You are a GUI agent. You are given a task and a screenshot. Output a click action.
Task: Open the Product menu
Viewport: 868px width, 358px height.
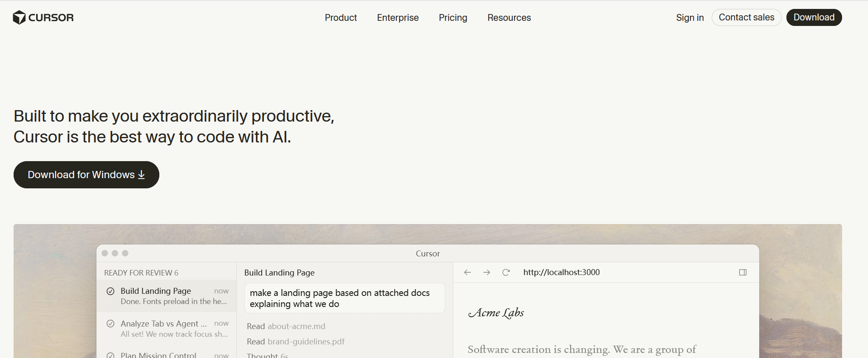[x=341, y=17]
